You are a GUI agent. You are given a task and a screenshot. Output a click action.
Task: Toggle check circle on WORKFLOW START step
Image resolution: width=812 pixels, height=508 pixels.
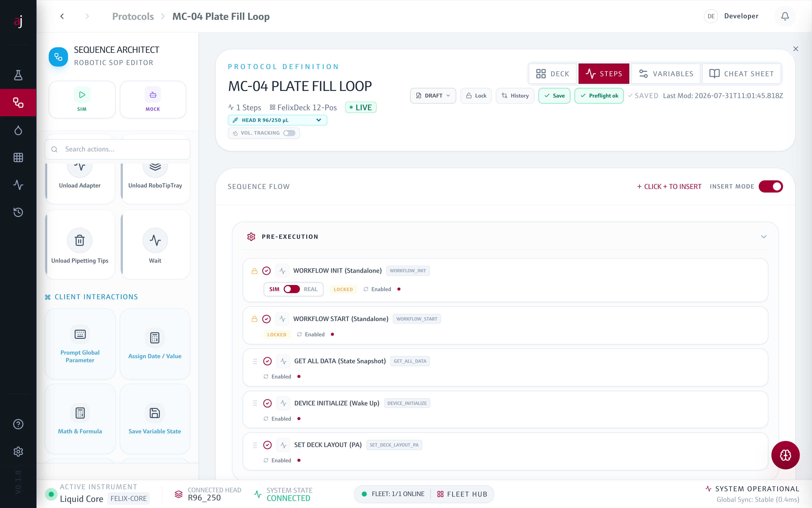(x=266, y=319)
